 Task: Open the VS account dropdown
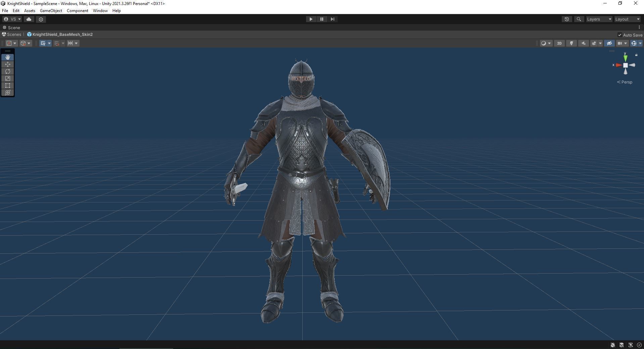(x=12, y=19)
